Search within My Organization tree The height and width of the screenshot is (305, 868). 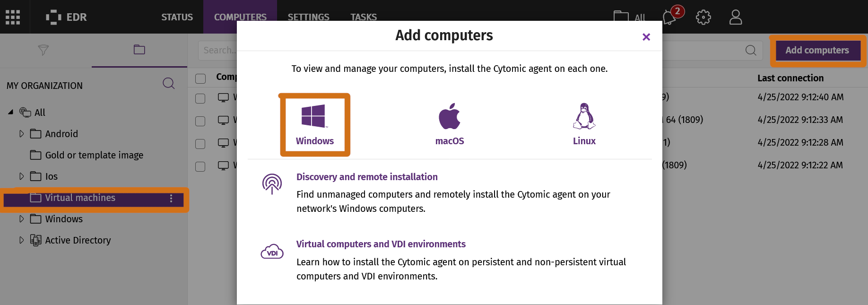coord(168,84)
